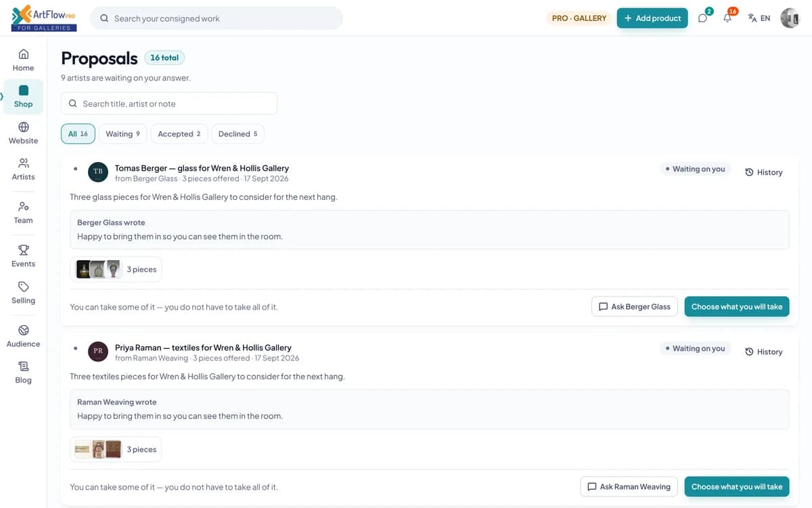Click the user profile avatar

tap(790, 18)
